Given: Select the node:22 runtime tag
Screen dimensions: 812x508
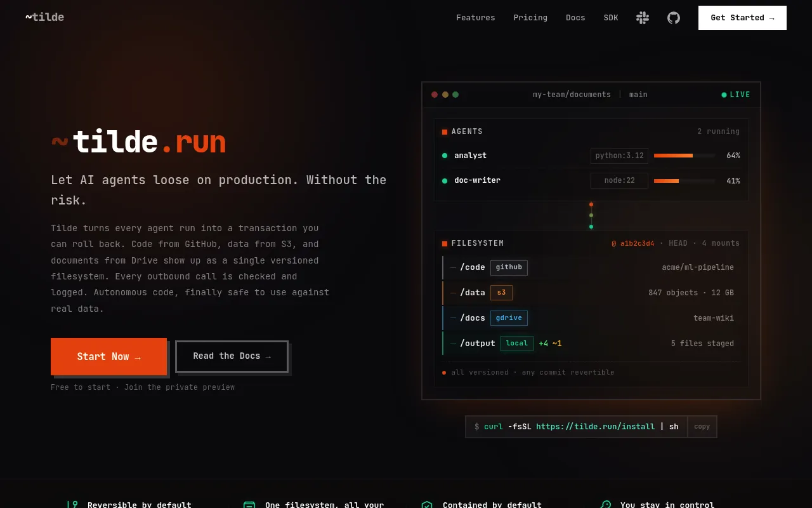Looking at the screenshot, I should pyautogui.click(x=619, y=181).
